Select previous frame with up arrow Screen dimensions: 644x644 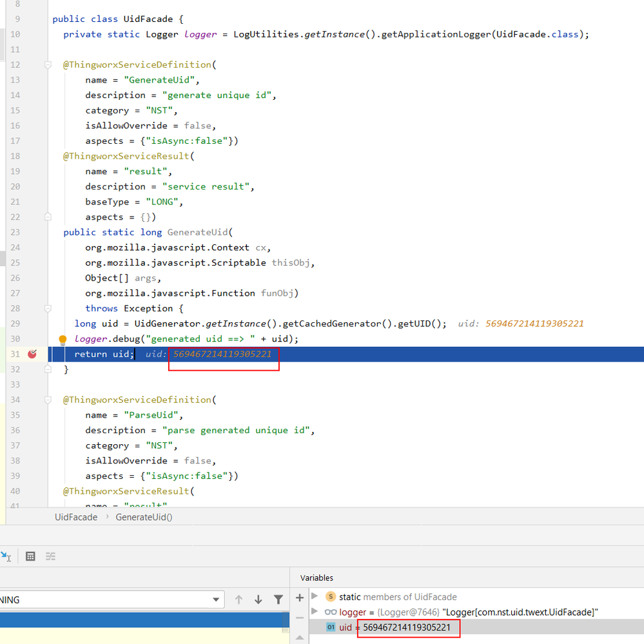239,600
